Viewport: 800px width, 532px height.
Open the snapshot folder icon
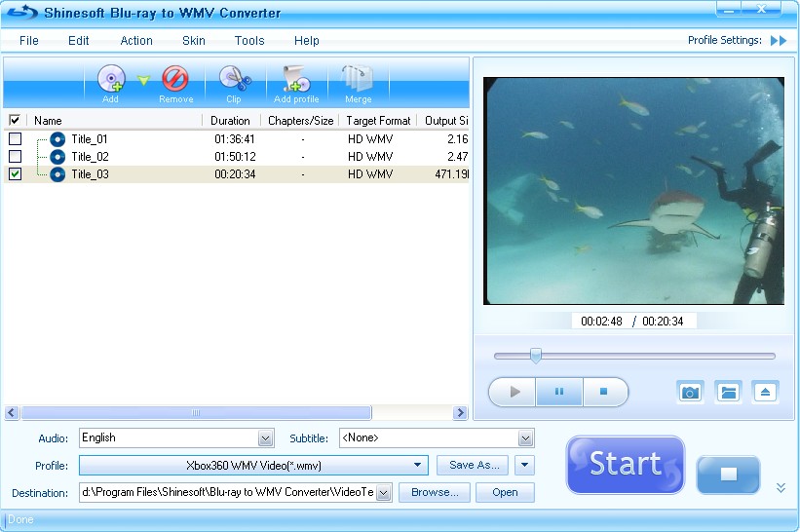pos(728,393)
